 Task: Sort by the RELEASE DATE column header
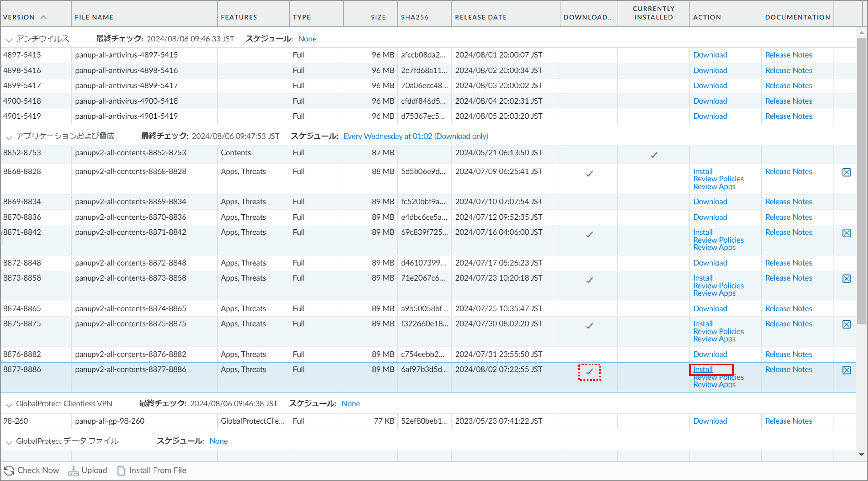pos(481,17)
